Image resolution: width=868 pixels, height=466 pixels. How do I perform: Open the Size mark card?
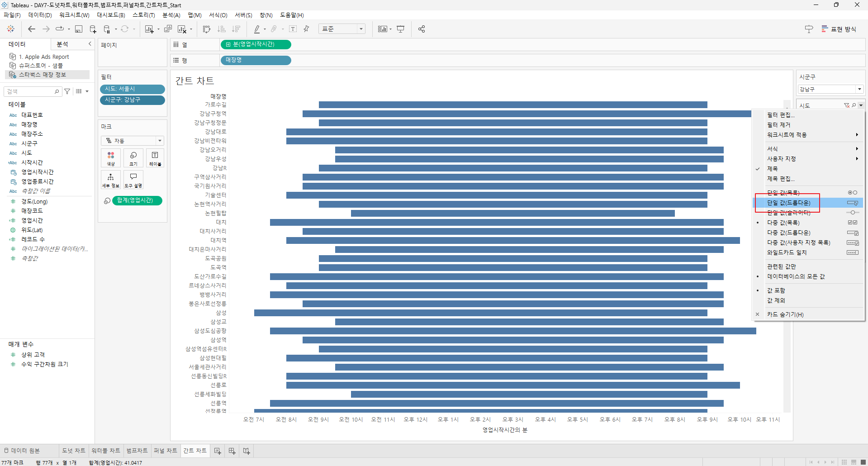tap(133, 158)
